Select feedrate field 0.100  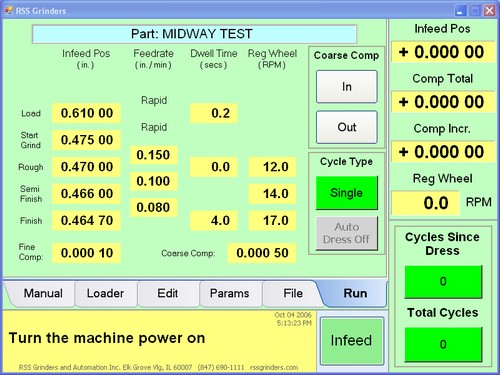[153, 181]
